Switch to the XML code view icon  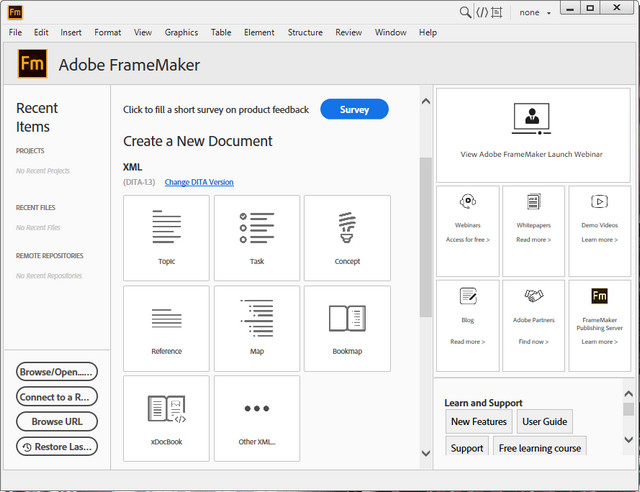pyautogui.click(x=482, y=12)
